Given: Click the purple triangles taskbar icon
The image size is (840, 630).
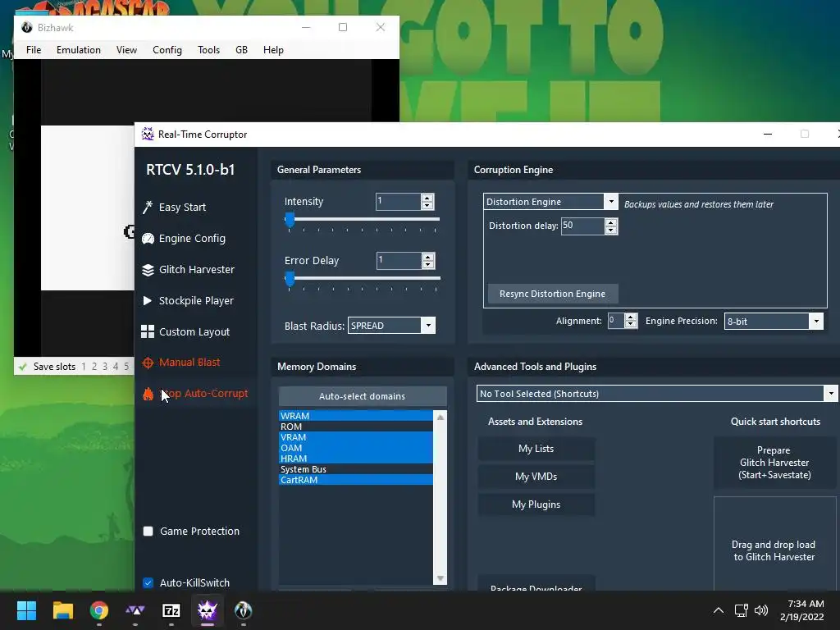Looking at the screenshot, I should point(135,610).
